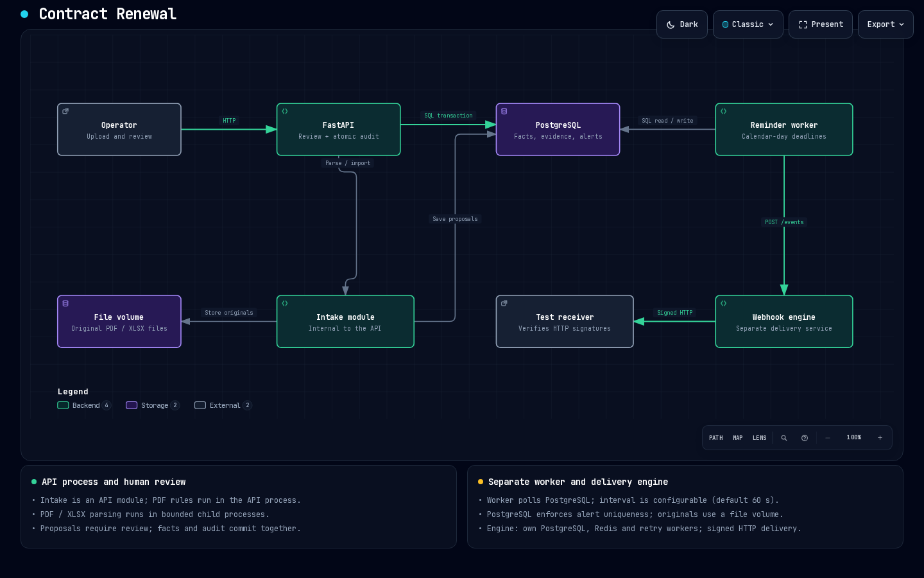Click the code icon on Intake module node
924x578 pixels.
[x=285, y=303]
